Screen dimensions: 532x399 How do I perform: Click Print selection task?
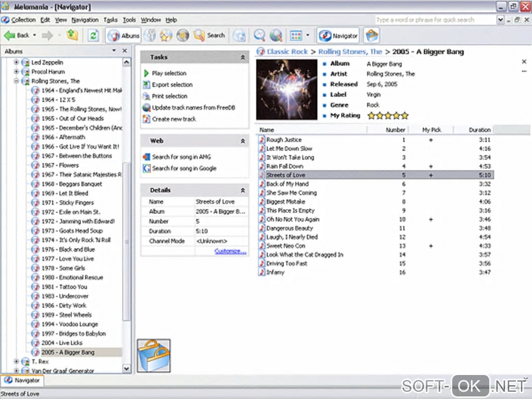tap(170, 96)
